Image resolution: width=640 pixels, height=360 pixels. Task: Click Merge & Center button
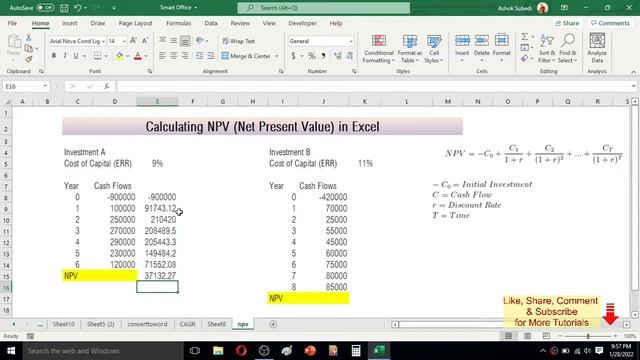pyautogui.click(x=246, y=56)
